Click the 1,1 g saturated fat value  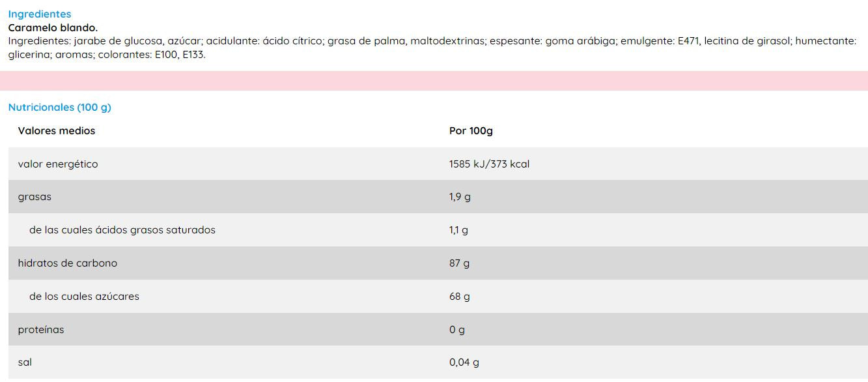[x=458, y=230]
